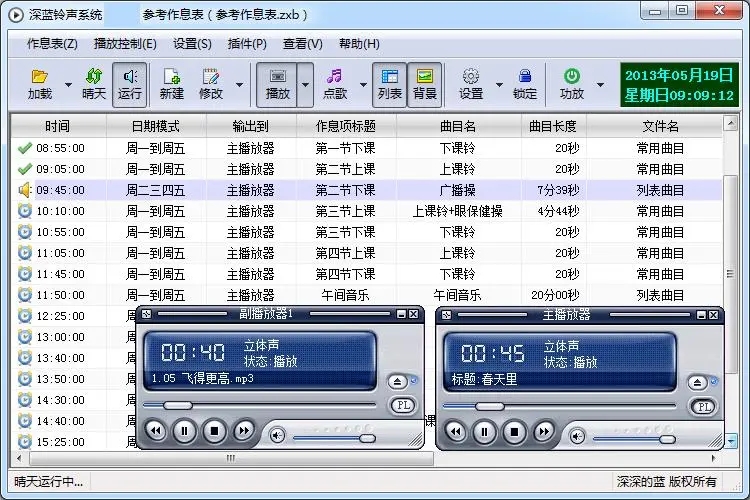
Task: Select the 09:45:00 广播操 row
Action: [x=366, y=190]
